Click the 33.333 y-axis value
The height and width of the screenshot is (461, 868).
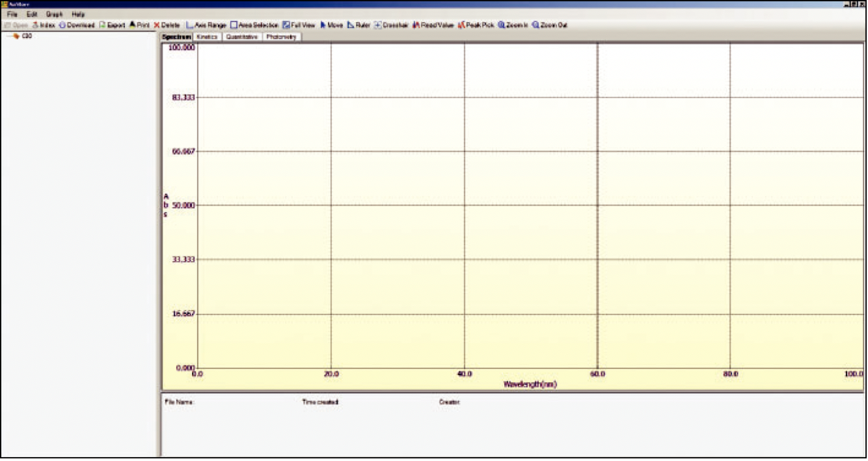[x=183, y=259]
